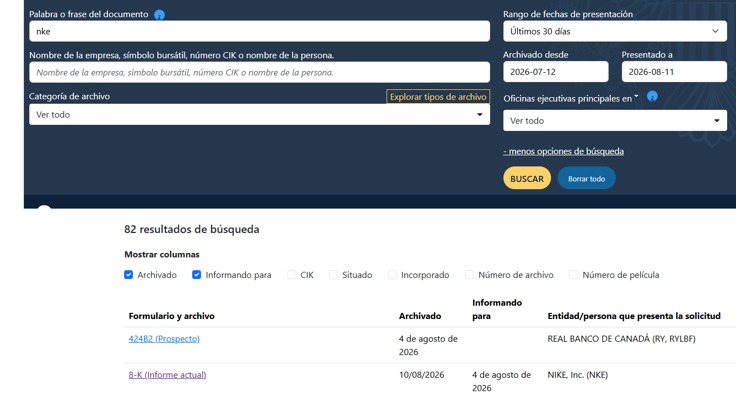Click the 'Archivado' table column header

pos(420,316)
